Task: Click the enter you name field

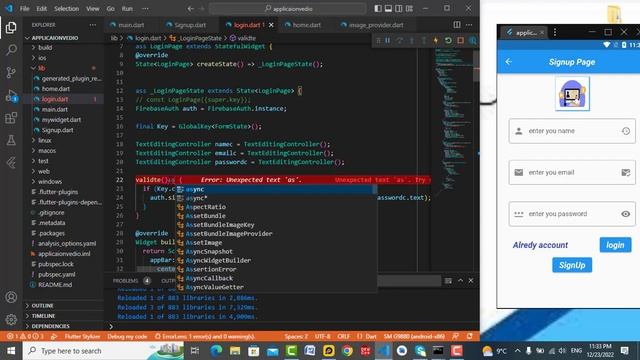Action: tap(572, 131)
